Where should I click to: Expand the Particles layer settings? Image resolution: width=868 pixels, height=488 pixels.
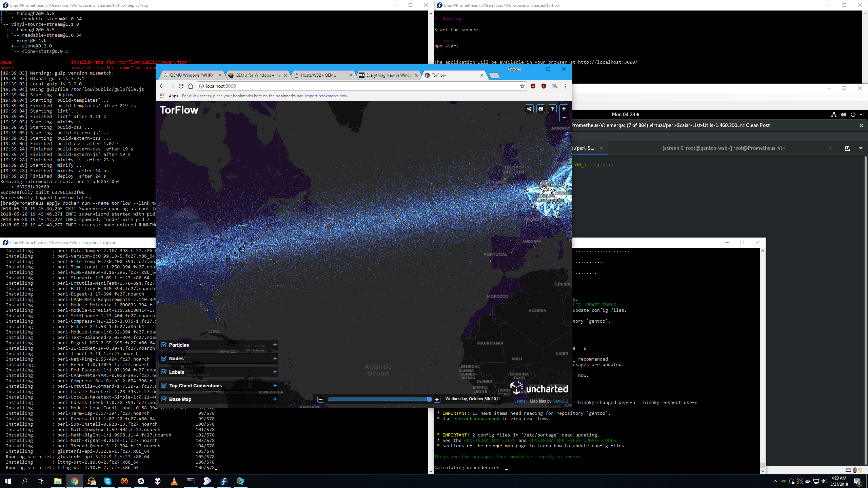coord(275,345)
